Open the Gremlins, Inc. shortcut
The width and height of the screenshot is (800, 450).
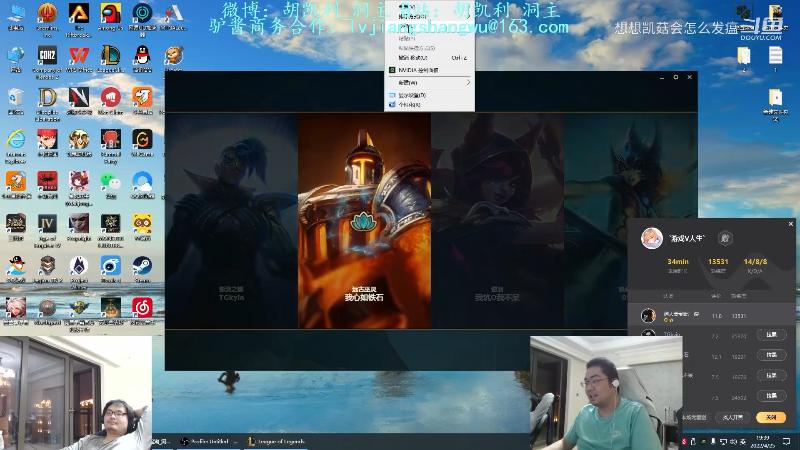[x=47, y=20]
